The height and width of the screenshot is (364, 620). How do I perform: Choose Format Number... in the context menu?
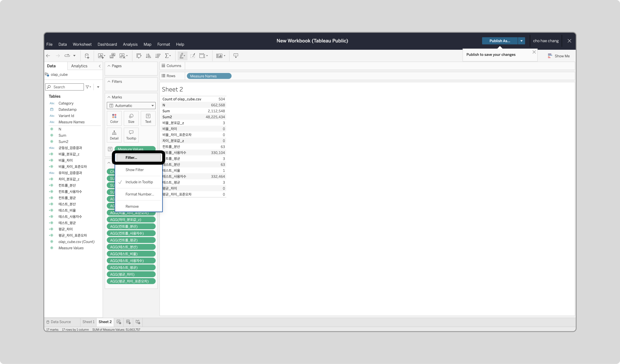[139, 194]
